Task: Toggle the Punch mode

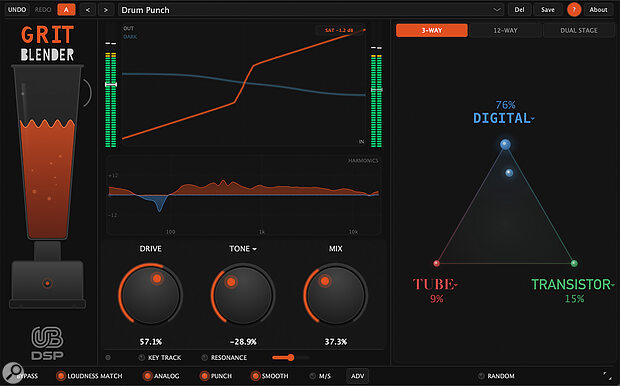Action: click(204, 376)
